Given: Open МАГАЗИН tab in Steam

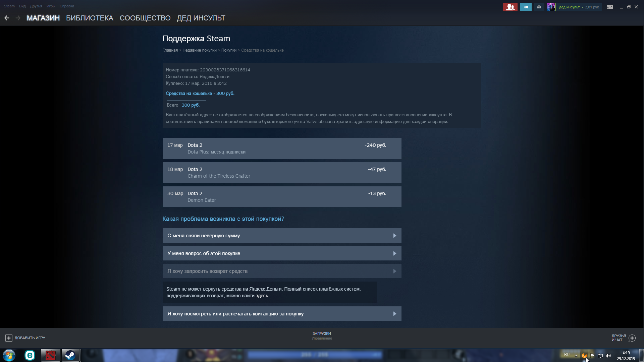Looking at the screenshot, I should [43, 18].
